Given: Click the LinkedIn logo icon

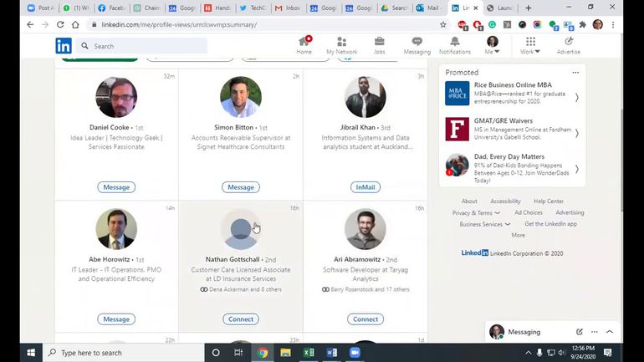Looking at the screenshot, I should [64, 46].
